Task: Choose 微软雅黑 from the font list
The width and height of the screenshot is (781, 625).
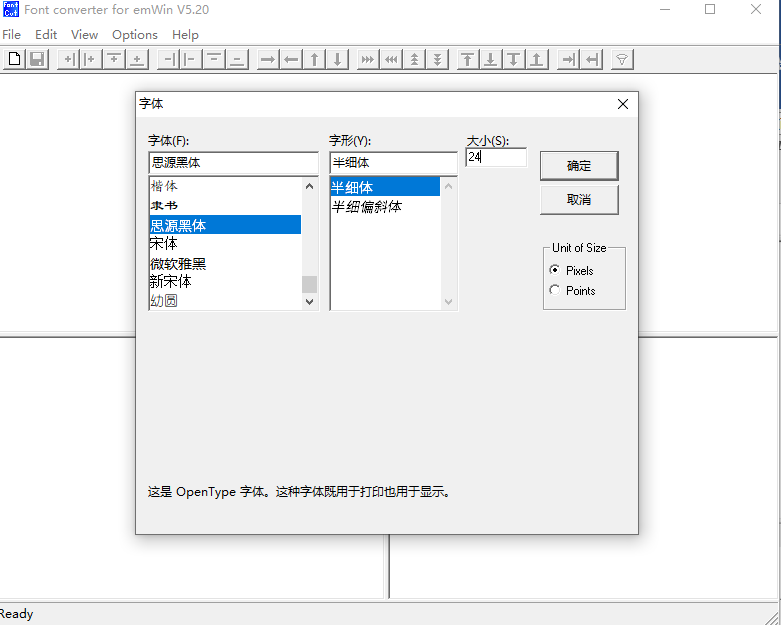Action: [x=179, y=264]
